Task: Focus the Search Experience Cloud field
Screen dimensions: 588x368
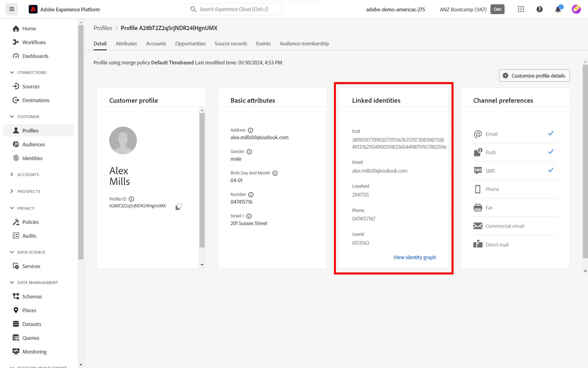Action: tap(233, 9)
